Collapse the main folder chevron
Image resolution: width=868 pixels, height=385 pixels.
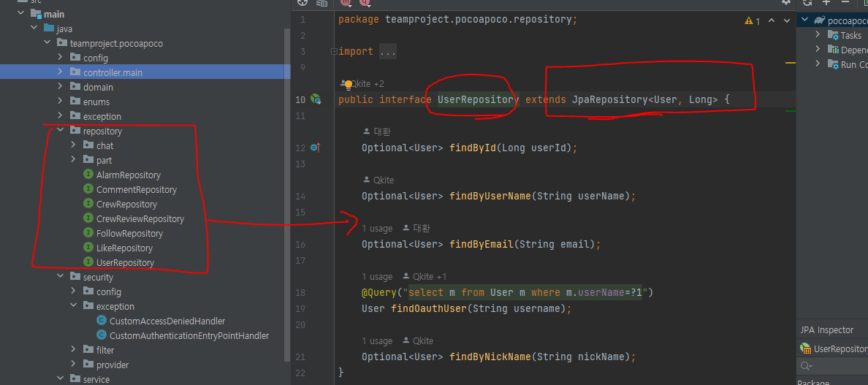22,14
